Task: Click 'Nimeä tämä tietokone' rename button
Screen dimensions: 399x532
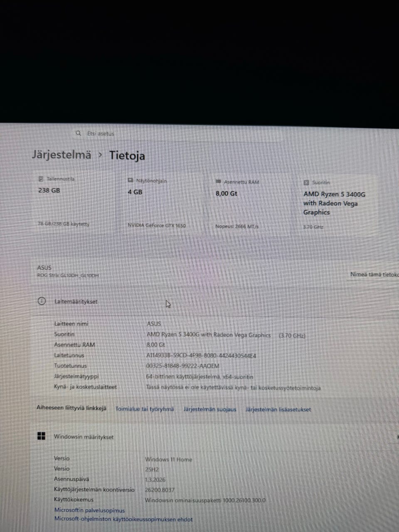Action: (x=374, y=274)
